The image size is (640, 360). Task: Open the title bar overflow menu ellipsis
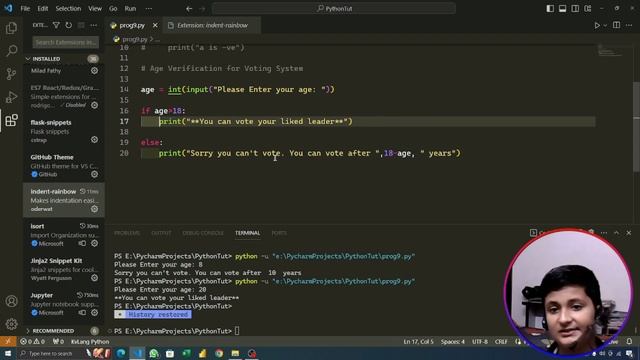coord(149,9)
